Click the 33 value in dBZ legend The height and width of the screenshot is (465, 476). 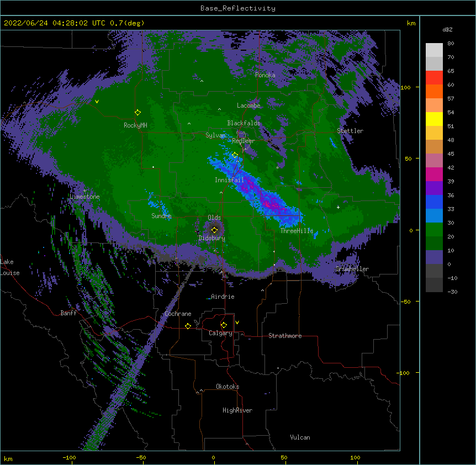point(451,209)
